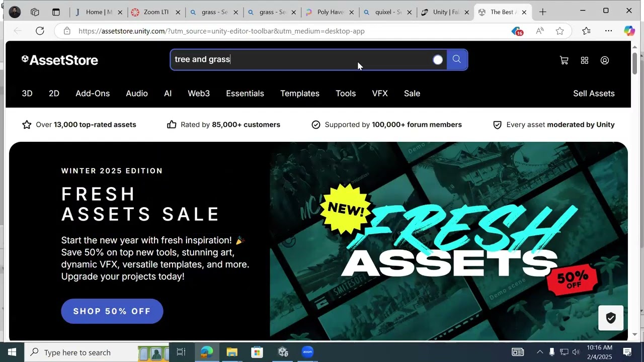
Task: Open the user account icon
Action: [x=605, y=60]
